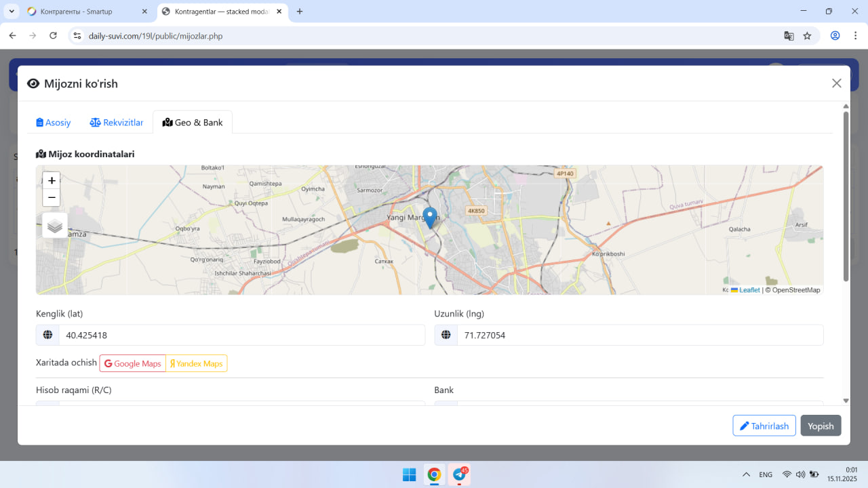Switch to the Asosiy tab
The width and height of the screenshot is (868, 488).
(54, 123)
